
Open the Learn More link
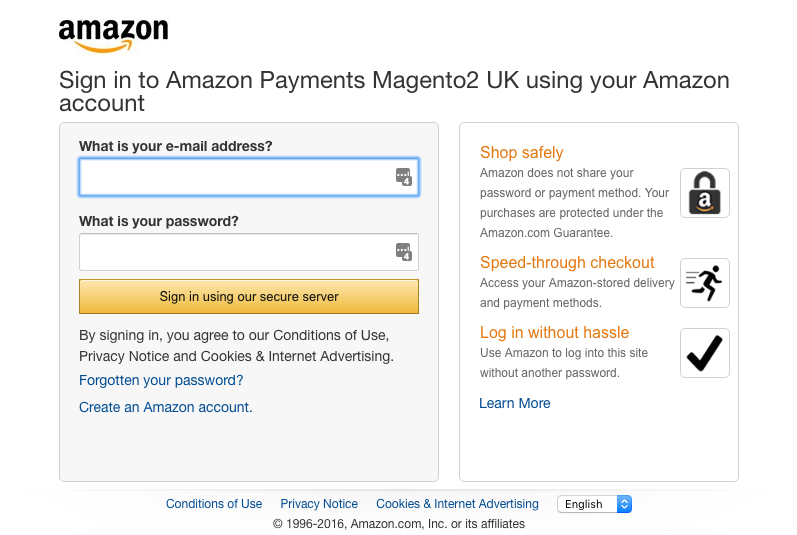point(515,403)
